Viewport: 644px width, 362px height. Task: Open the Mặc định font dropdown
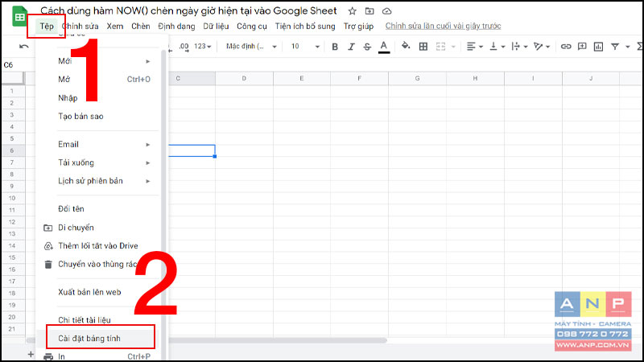coord(251,47)
